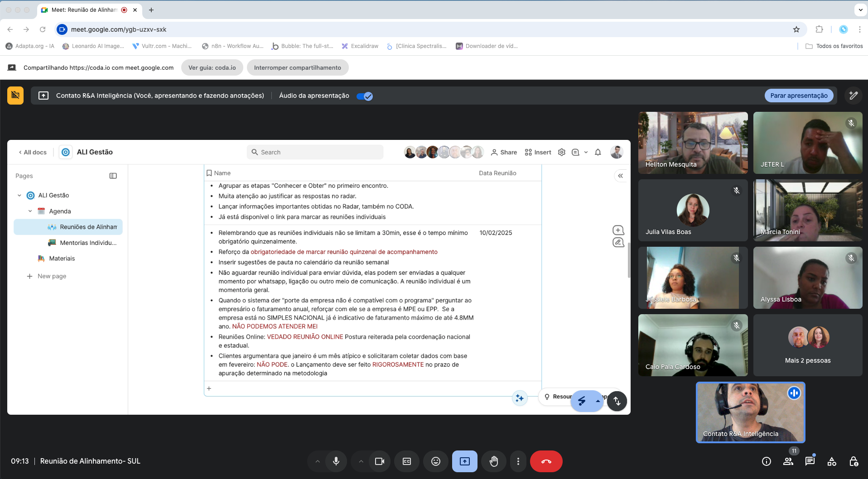Click the Mais 2 pessoas tile
The image size is (868, 479).
(x=808, y=345)
